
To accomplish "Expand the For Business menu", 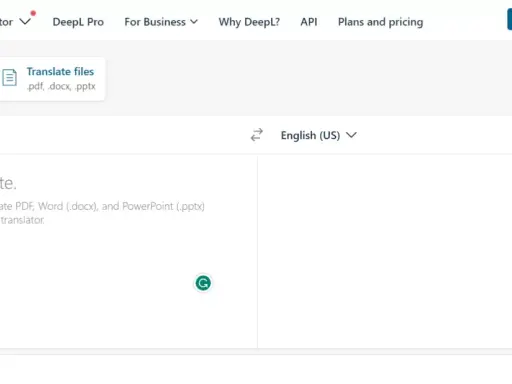I will tap(161, 22).
